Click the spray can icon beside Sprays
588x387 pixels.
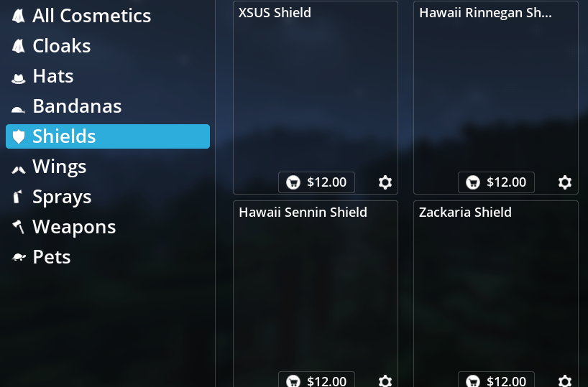tap(17, 196)
